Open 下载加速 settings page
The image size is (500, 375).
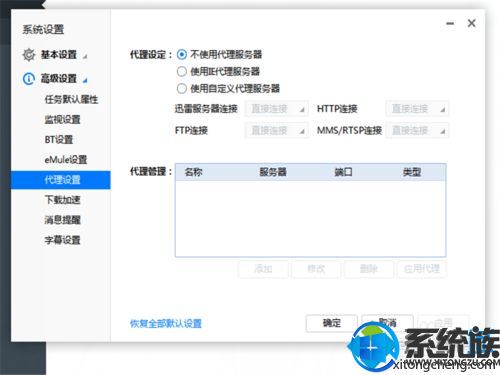point(62,200)
